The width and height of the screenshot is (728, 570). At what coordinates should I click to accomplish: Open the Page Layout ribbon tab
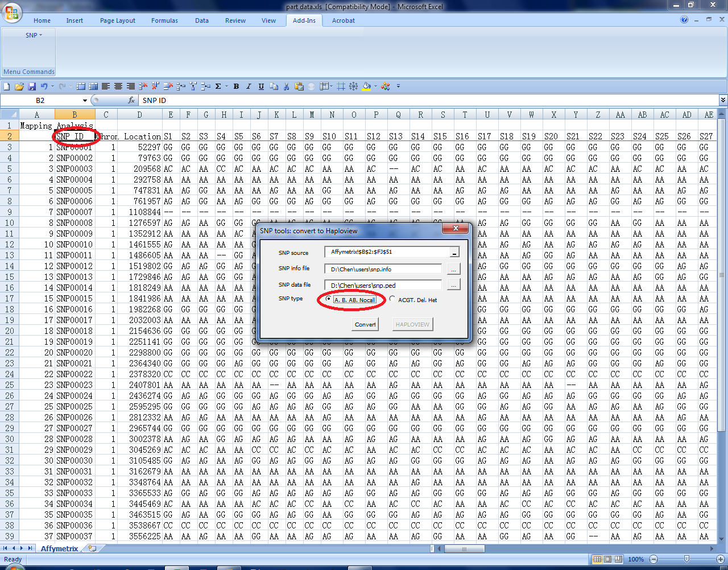pyautogui.click(x=118, y=20)
